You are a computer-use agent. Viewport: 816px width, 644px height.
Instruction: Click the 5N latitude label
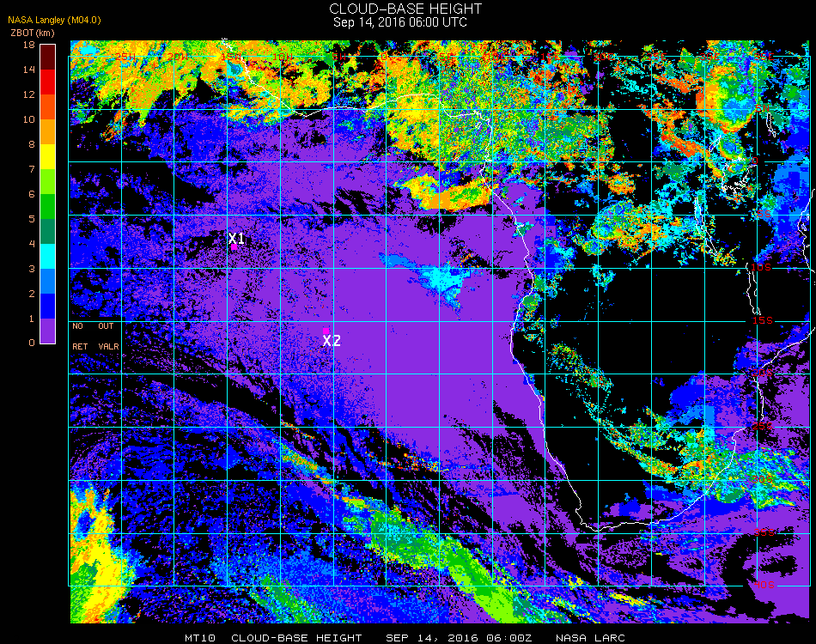(x=763, y=108)
